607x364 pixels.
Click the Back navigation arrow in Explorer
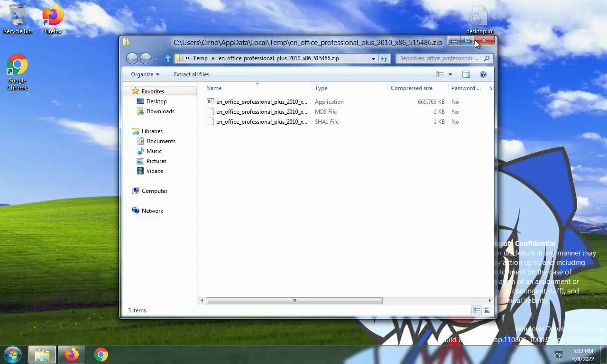(132, 58)
